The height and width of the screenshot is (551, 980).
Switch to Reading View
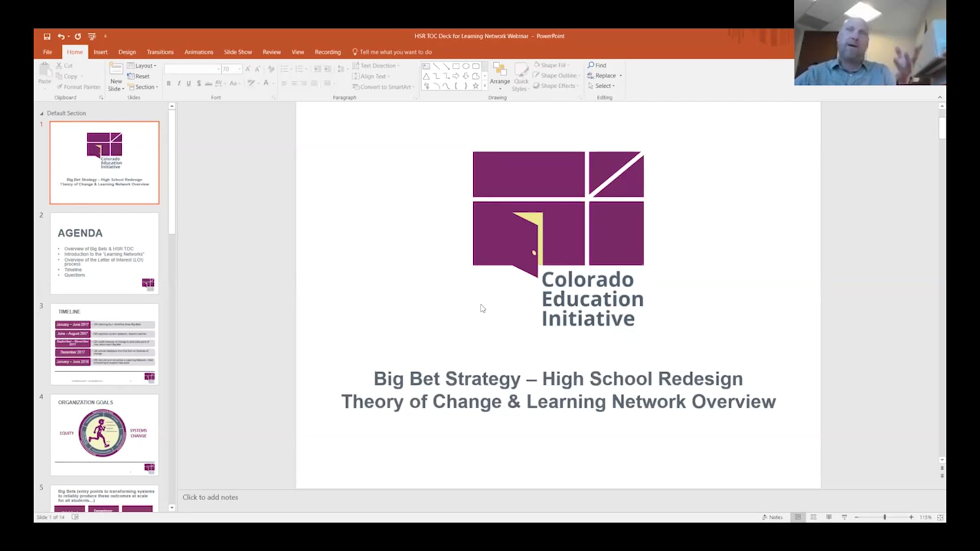(829, 517)
